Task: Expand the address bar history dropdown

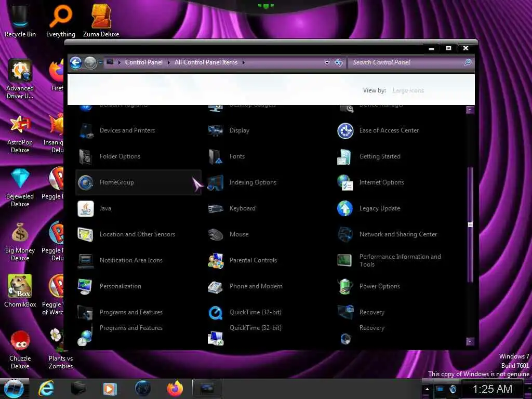Action: [x=327, y=62]
